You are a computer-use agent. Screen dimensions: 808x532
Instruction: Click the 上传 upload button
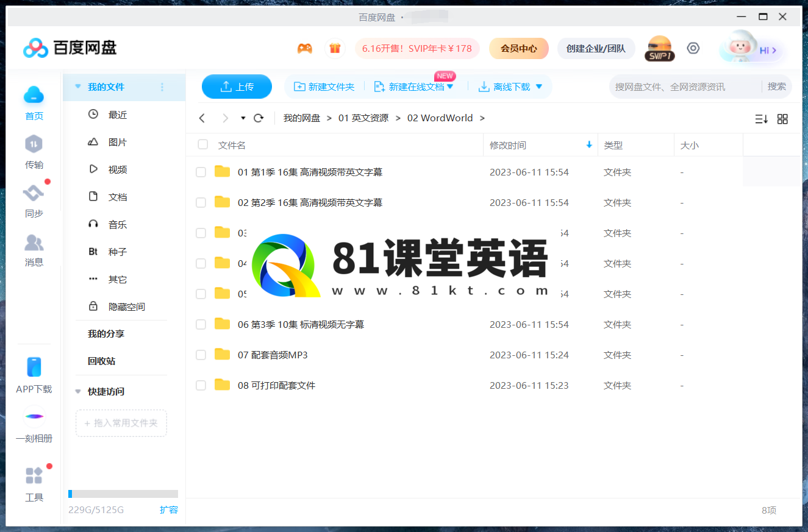pos(237,87)
